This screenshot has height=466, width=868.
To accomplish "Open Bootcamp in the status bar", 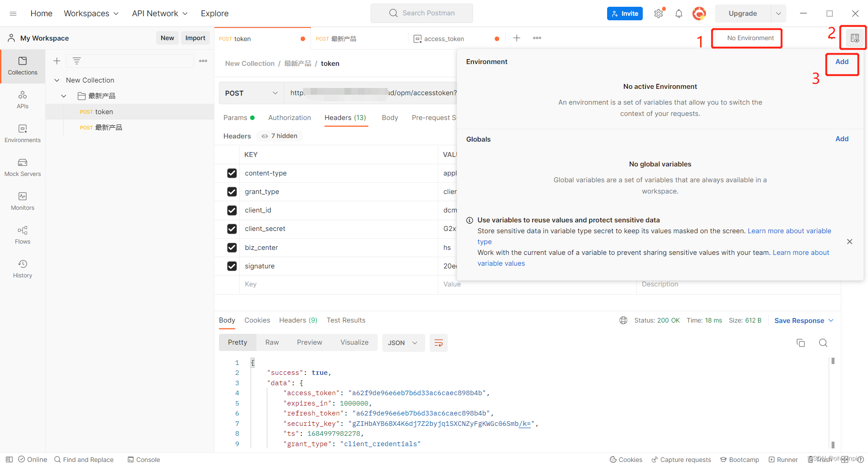I will click(x=739, y=459).
